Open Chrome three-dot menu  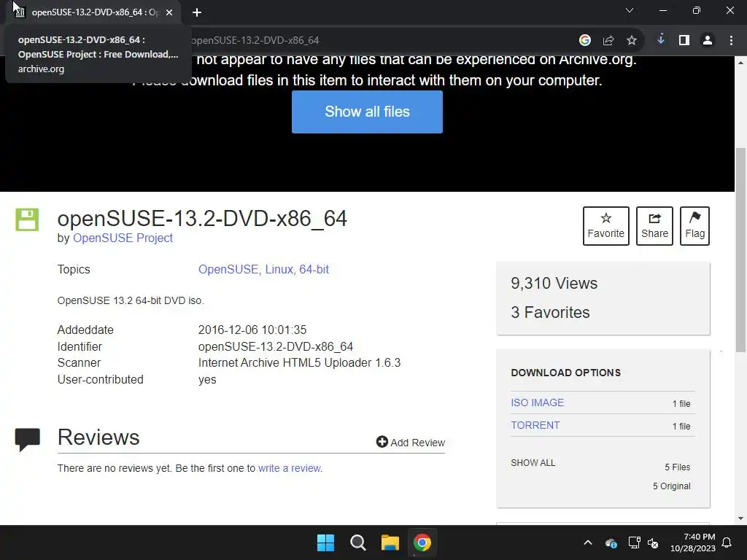click(731, 41)
